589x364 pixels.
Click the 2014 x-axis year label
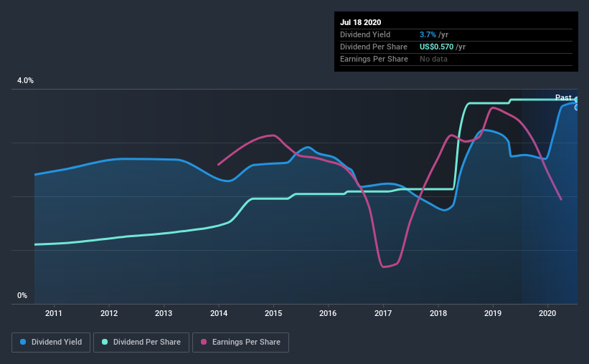click(219, 313)
